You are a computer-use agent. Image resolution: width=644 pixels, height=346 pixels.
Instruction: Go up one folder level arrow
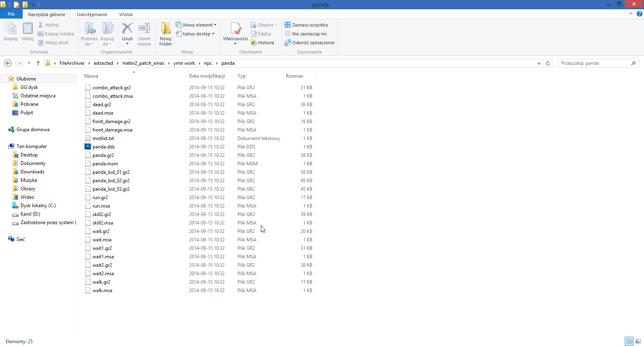click(x=38, y=63)
